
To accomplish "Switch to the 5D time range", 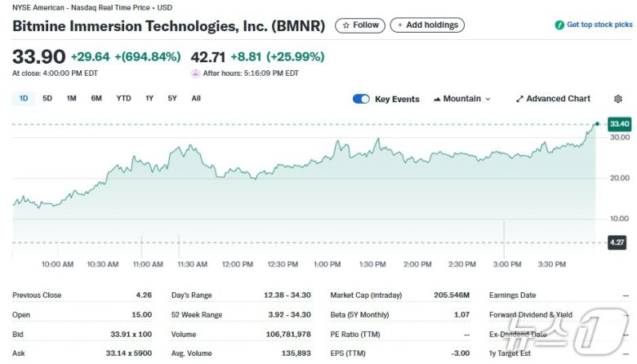I will point(47,99).
